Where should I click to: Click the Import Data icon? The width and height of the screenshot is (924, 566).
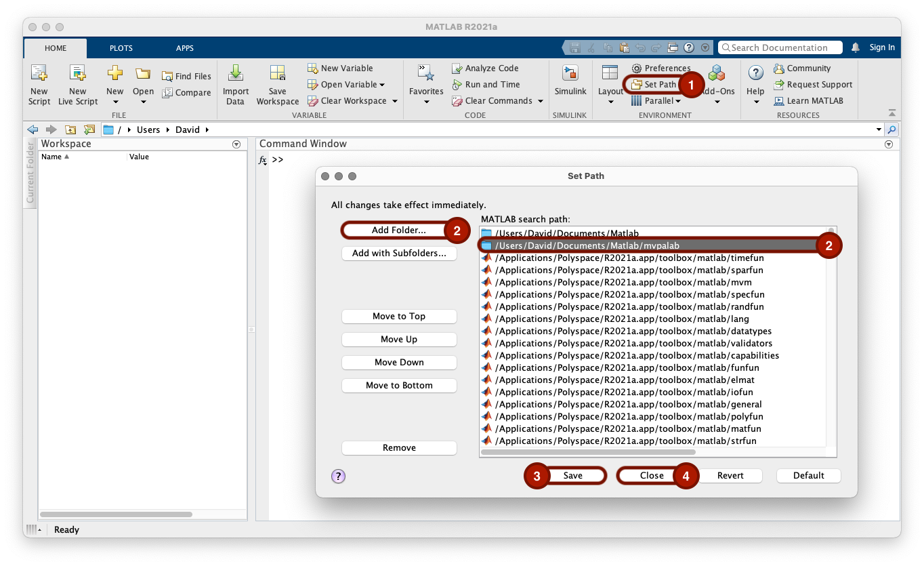(x=236, y=73)
